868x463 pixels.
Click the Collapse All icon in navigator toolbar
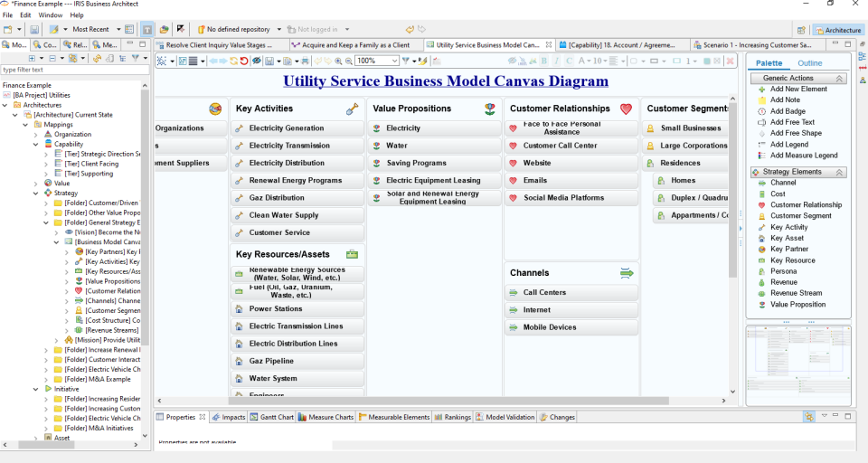click(52, 58)
